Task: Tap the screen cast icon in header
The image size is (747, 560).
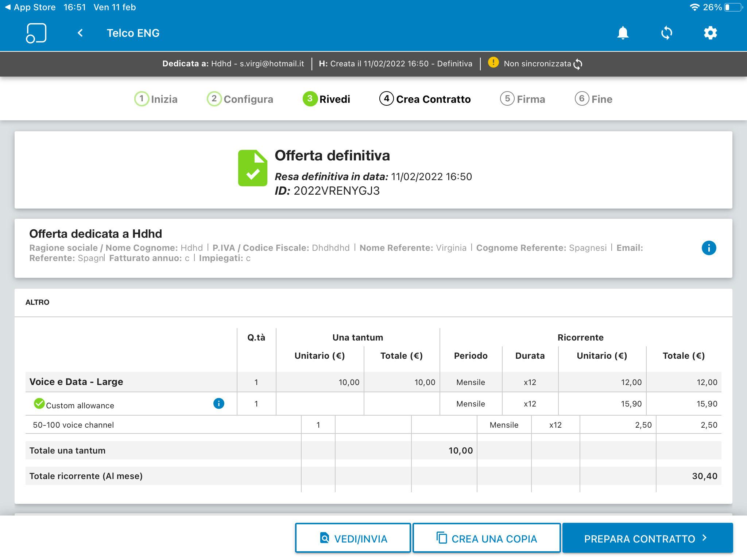Action: pyautogui.click(x=36, y=33)
